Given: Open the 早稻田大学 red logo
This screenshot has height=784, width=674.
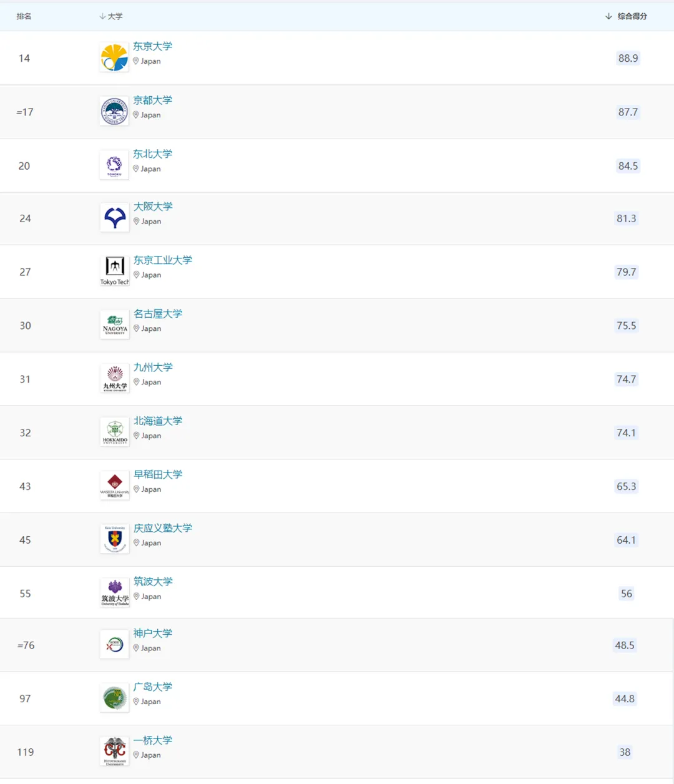Looking at the screenshot, I should (115, 486).
